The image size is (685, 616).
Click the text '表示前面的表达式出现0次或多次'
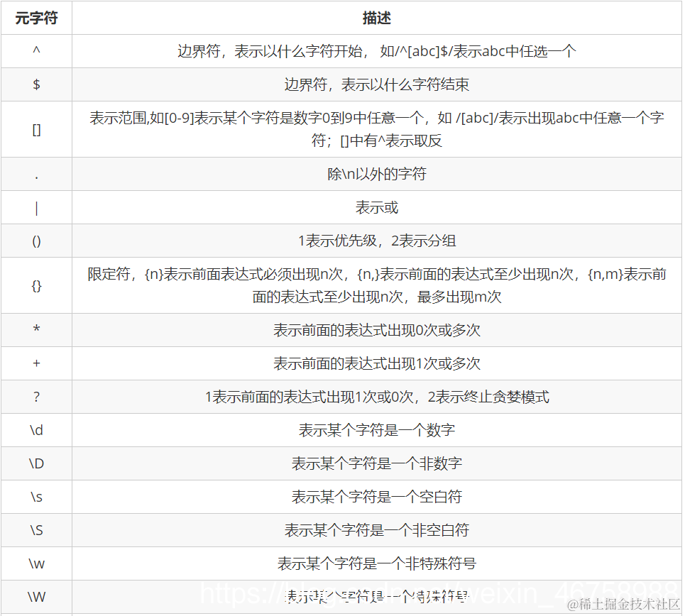377,330
